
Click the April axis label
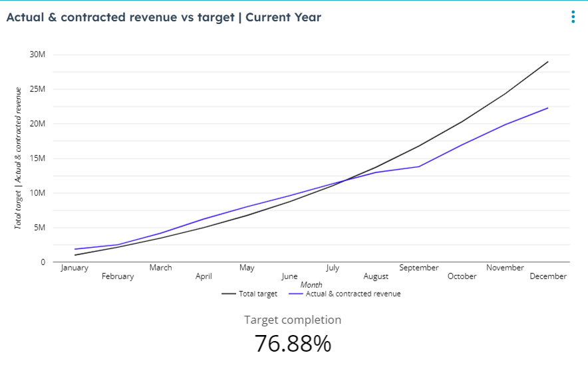[204, 276]
